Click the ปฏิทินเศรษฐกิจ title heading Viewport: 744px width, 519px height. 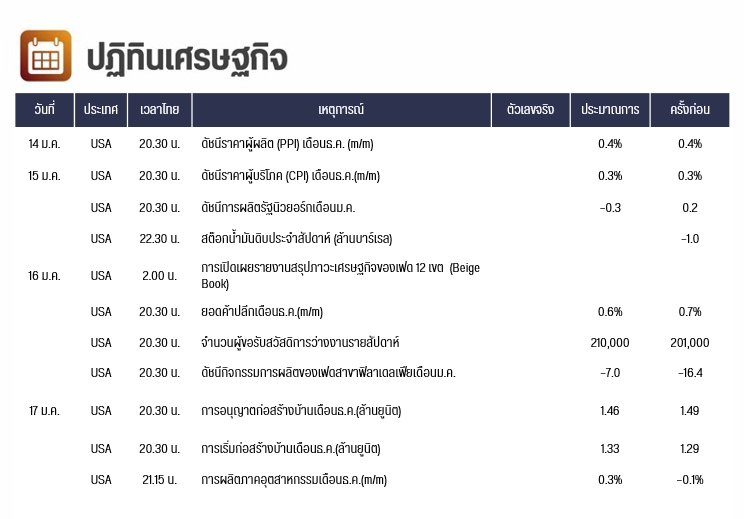pos(187,58)
